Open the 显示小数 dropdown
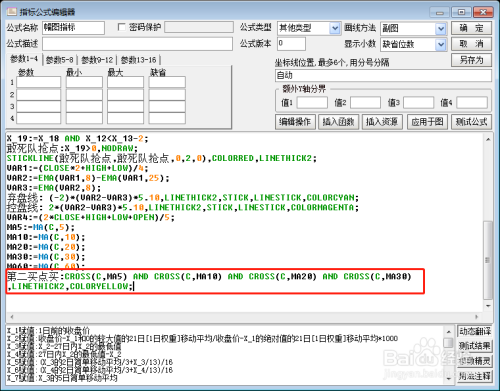Screen dimensions: 500x391 coord(441,44)
